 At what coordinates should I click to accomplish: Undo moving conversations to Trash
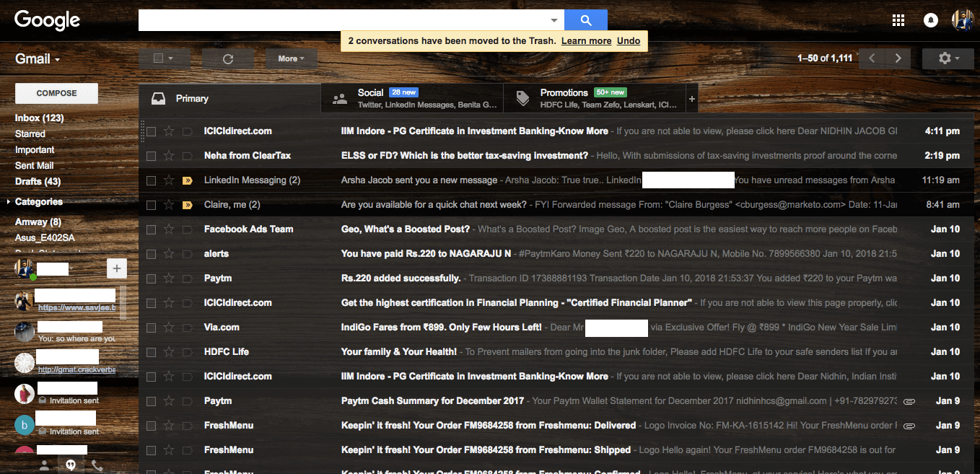[629, 41]
